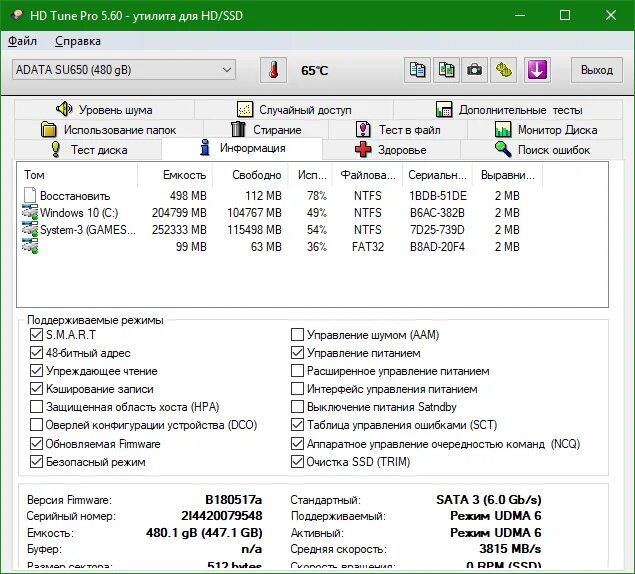Viewport: 635px width, 574px height.
Task: Toggle Управление шумом (AAM) checkbox
Action: pos(297,335)
